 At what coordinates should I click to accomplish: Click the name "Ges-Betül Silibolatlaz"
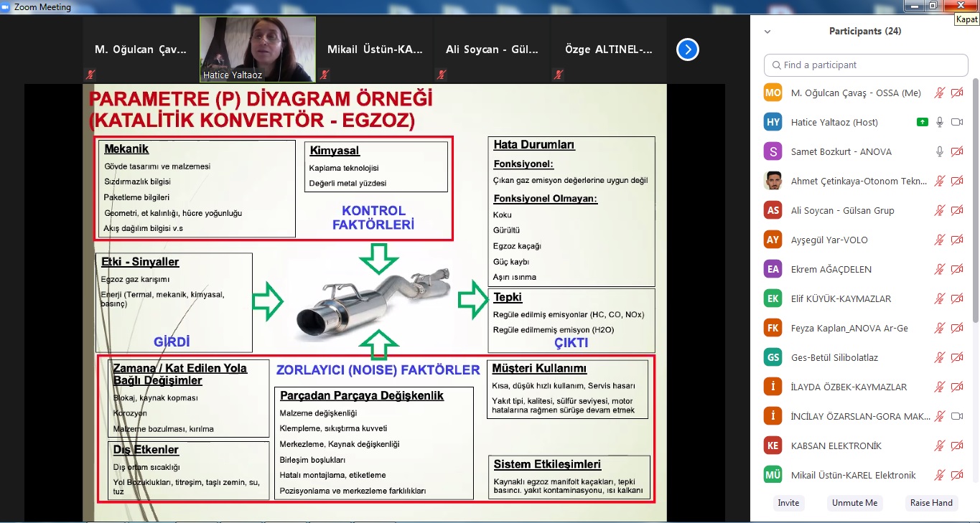pyautogui.click(x=834, y=358)
